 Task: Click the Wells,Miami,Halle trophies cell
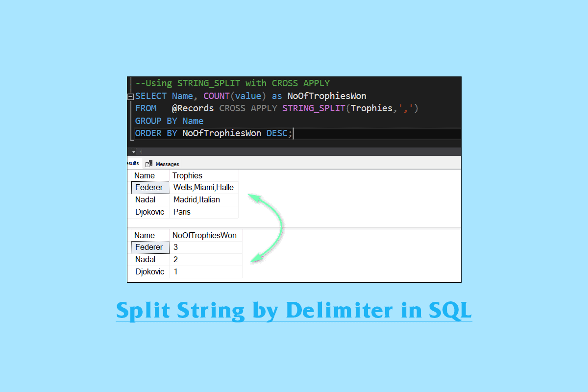point(204,187)
